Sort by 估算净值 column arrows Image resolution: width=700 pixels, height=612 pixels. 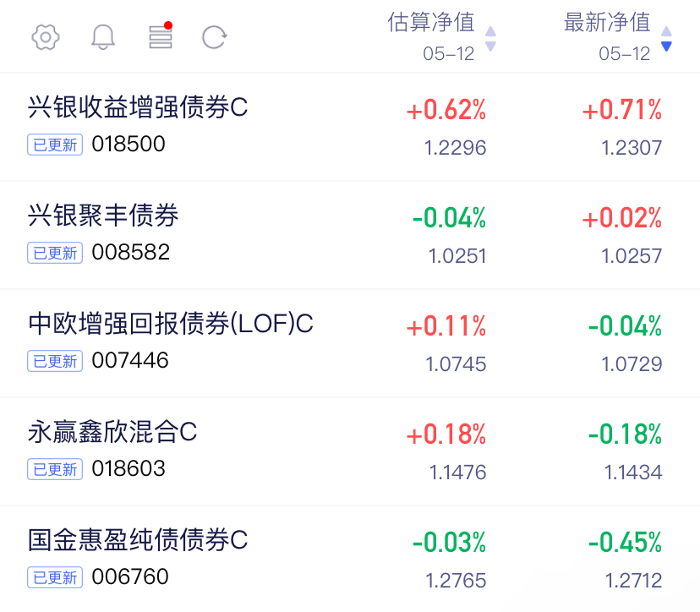[490, 39]
